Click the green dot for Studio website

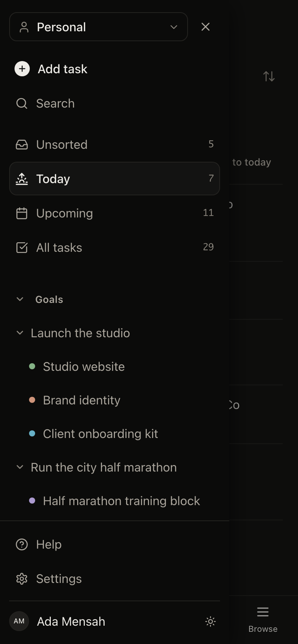pos(32,366)
